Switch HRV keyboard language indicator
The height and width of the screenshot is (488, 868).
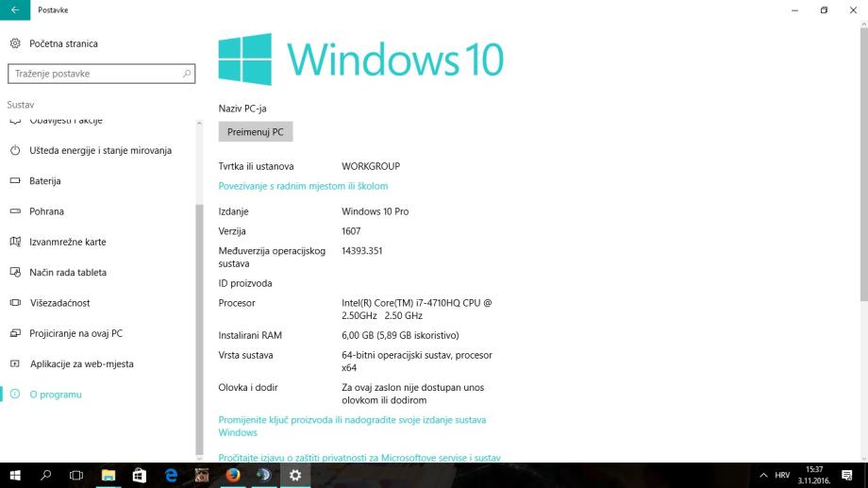(x=782, y=476)
